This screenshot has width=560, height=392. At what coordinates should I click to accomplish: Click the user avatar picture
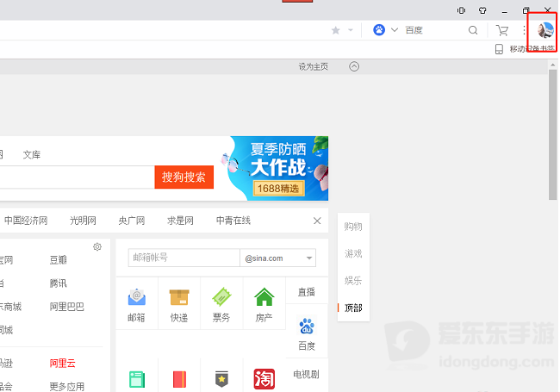545,30
